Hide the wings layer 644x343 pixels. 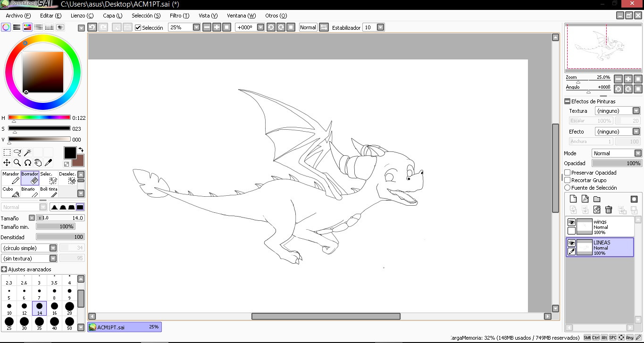[571, 222]
